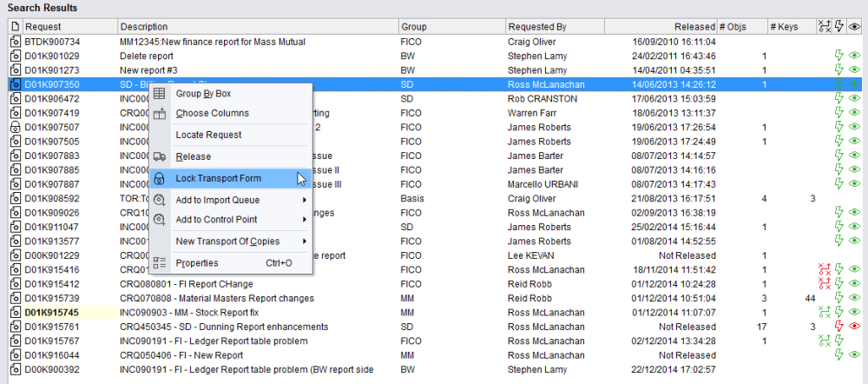This screenshot has height=384, width=868.
Task: Click the icon next to Add to Control Point
Action: click(160, 220)
